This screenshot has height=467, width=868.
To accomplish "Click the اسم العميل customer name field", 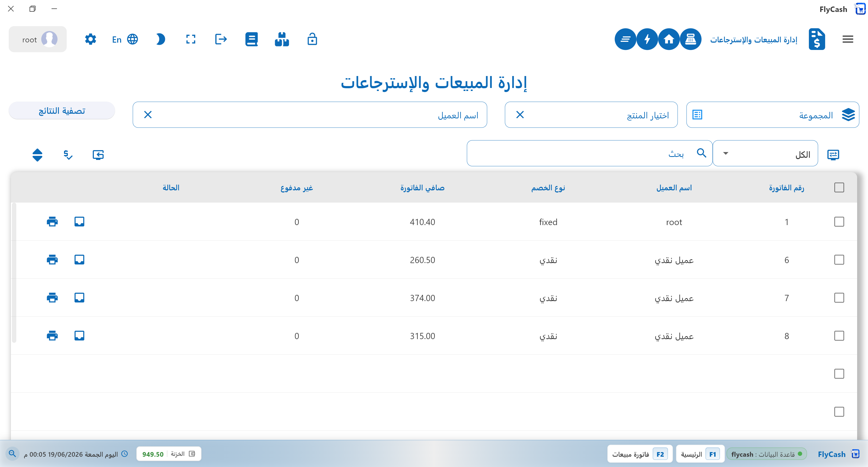I will 310,115.
